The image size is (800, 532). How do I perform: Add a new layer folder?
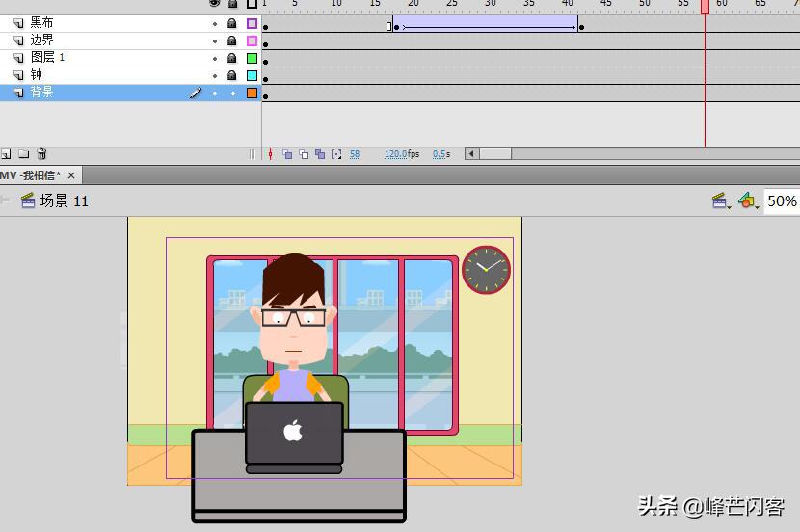point(23,154)
